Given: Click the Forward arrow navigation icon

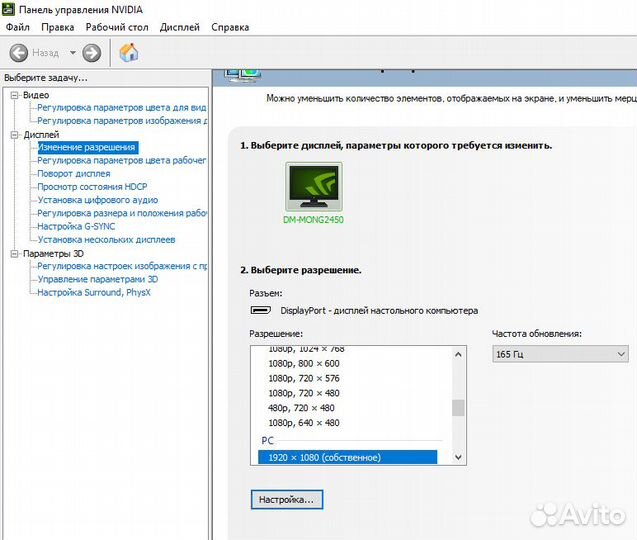Looking at the screenshot, I should coord(91,53).
